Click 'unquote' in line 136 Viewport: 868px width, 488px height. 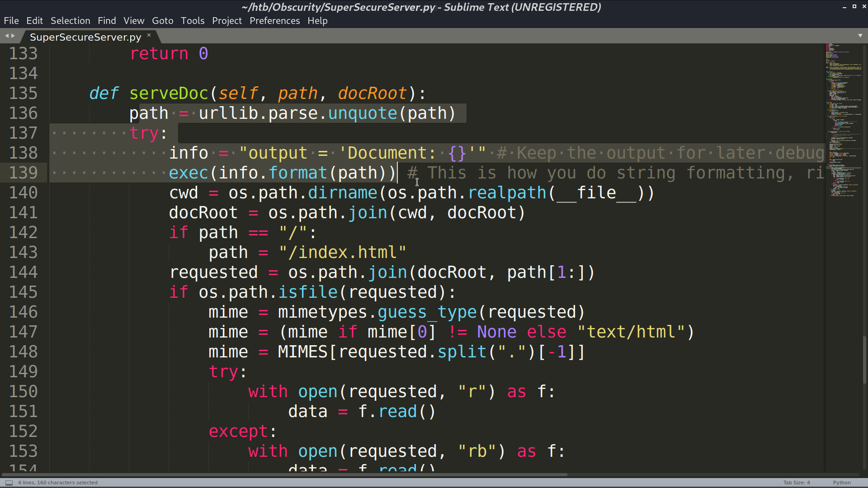coord(363,113)
